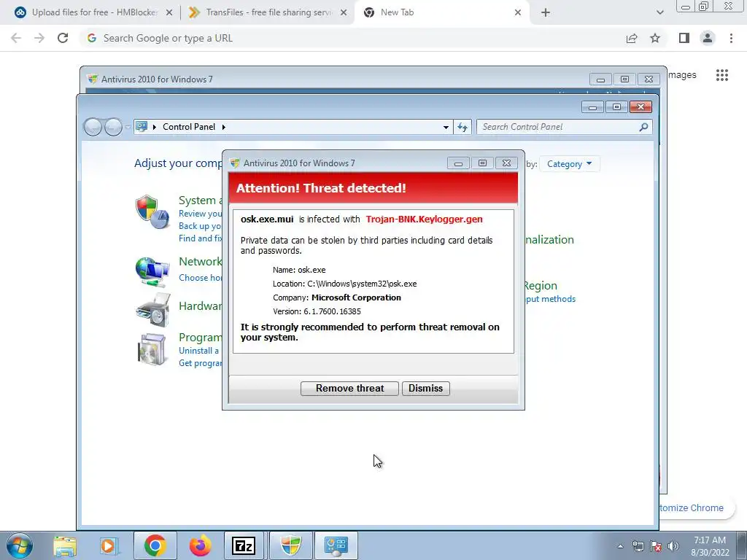This screenshot has height=560, width=747.
Task: Click the Chrome reload button
Action: [63, 38]
